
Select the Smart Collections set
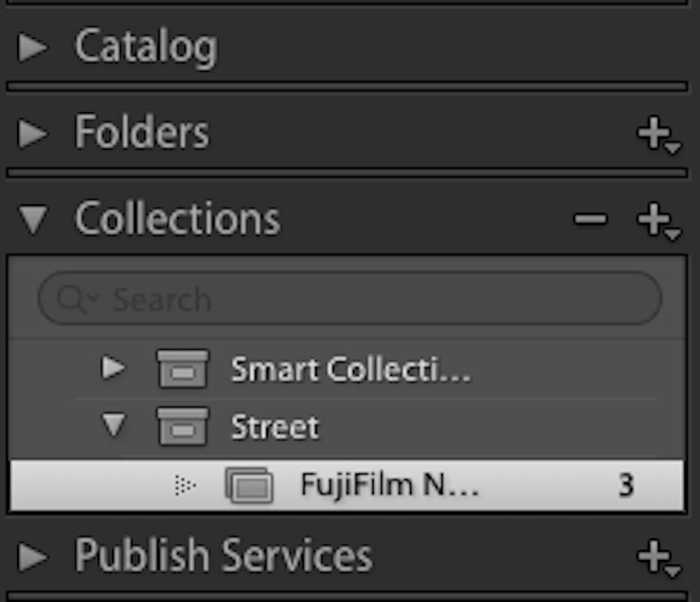350,370
